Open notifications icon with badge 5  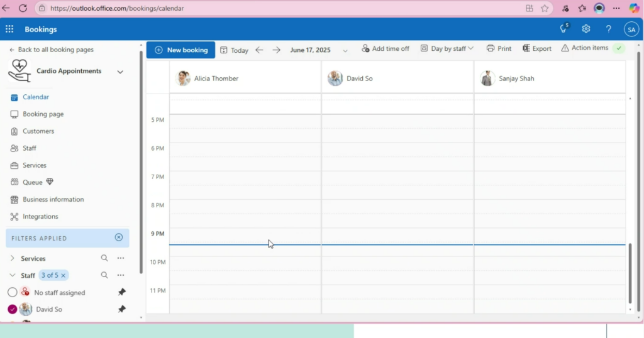click(x=564, y=29)
